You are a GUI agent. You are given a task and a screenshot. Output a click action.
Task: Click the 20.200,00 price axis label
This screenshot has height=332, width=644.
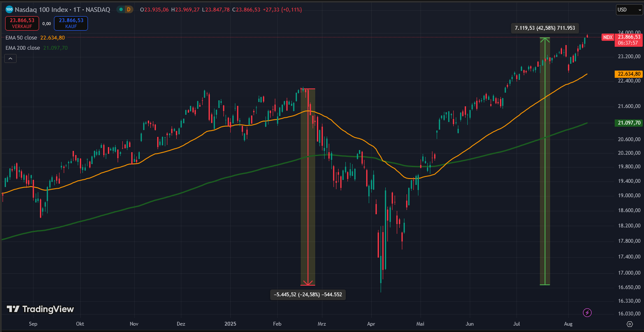pyautogui.click(x=628, y=153)
